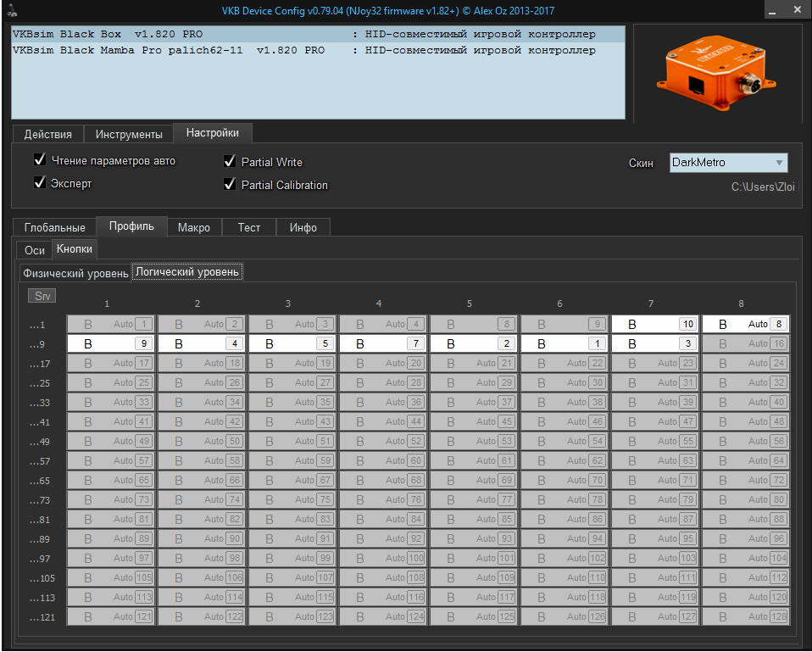Image resolution: width=812 pixels, height=652 pixels.
Task: Open the Инфо tab
Action: pyautogui.click(x=303, y=227)
